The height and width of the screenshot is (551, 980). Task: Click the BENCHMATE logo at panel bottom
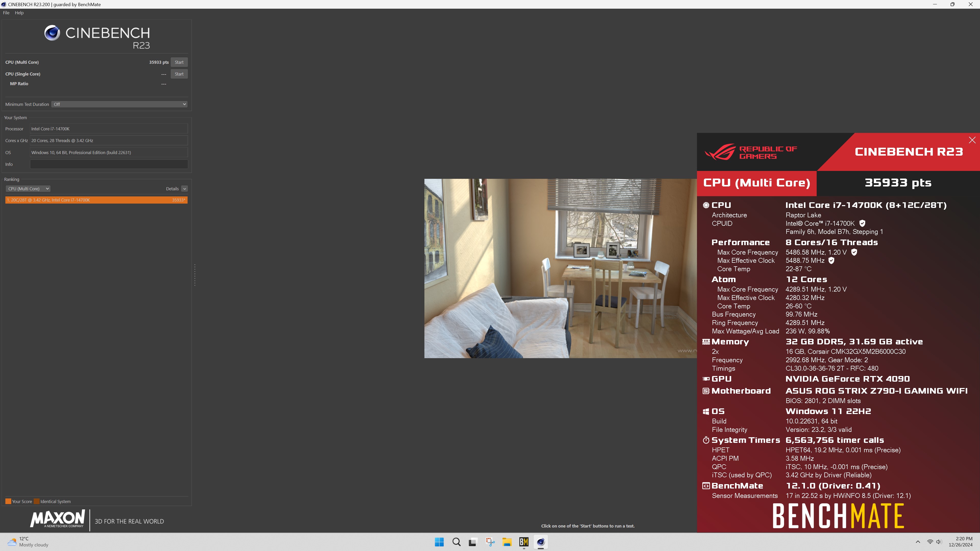pyautogui.click(x=838, y=516)
